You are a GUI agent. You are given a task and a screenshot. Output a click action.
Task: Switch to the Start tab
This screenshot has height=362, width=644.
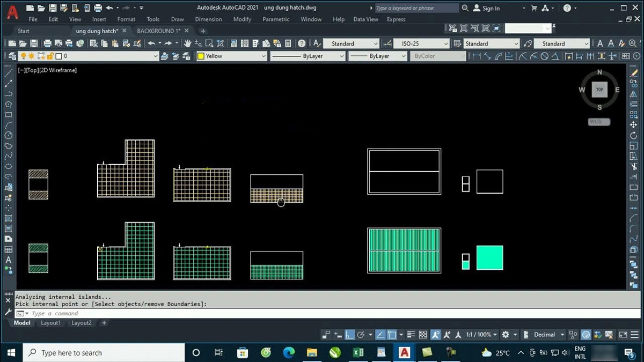tap(24, 31)
